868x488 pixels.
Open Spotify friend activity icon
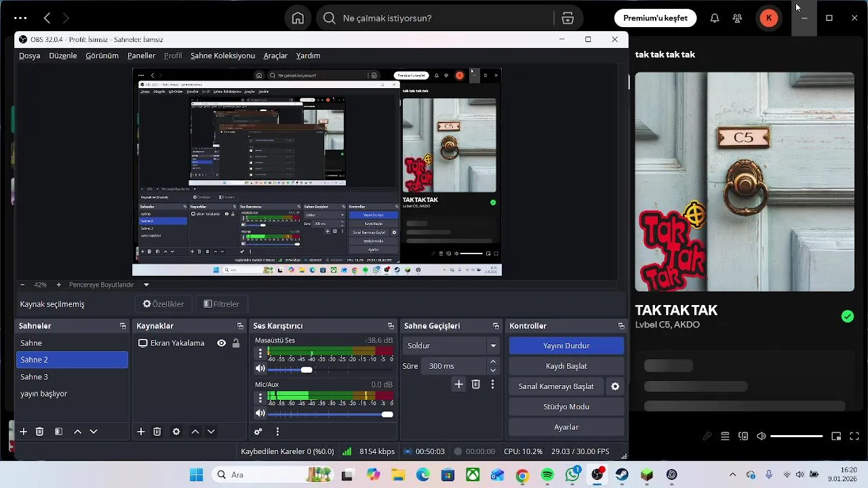click(737, 18)
